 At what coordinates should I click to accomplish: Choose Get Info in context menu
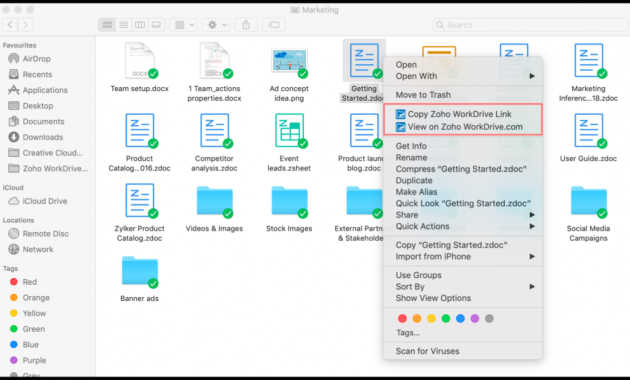[x=463, y=146]
